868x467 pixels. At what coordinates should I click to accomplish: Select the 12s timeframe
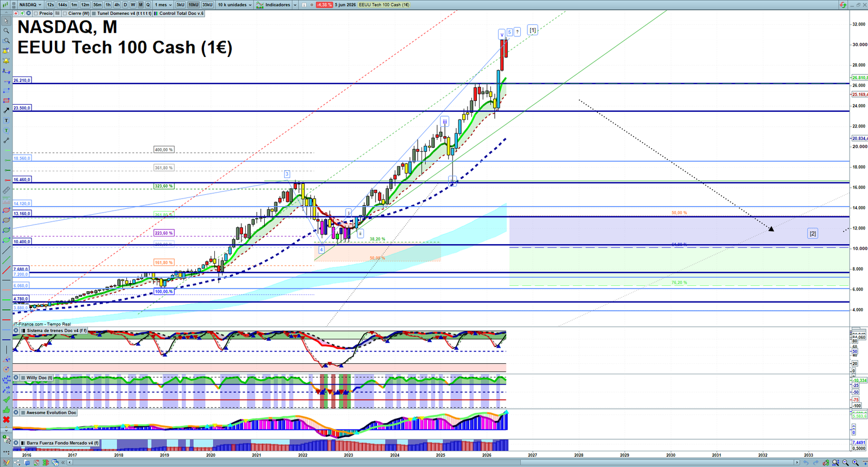pos(50,4)
